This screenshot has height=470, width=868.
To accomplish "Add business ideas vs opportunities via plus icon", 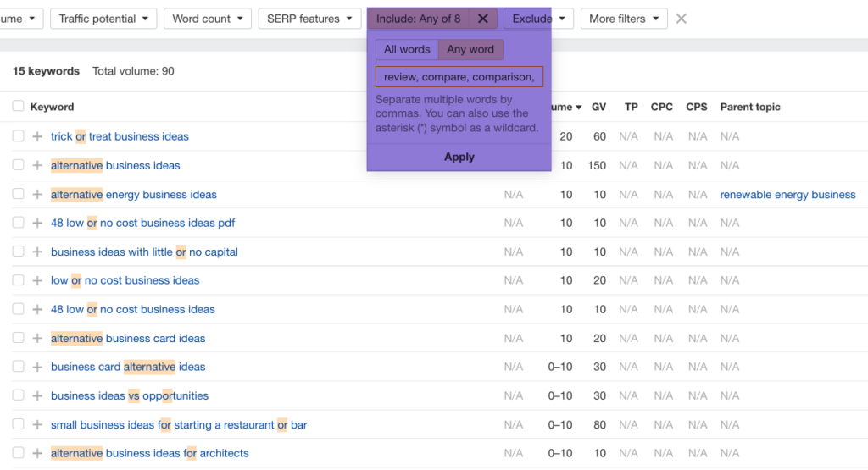I will 37,396.
